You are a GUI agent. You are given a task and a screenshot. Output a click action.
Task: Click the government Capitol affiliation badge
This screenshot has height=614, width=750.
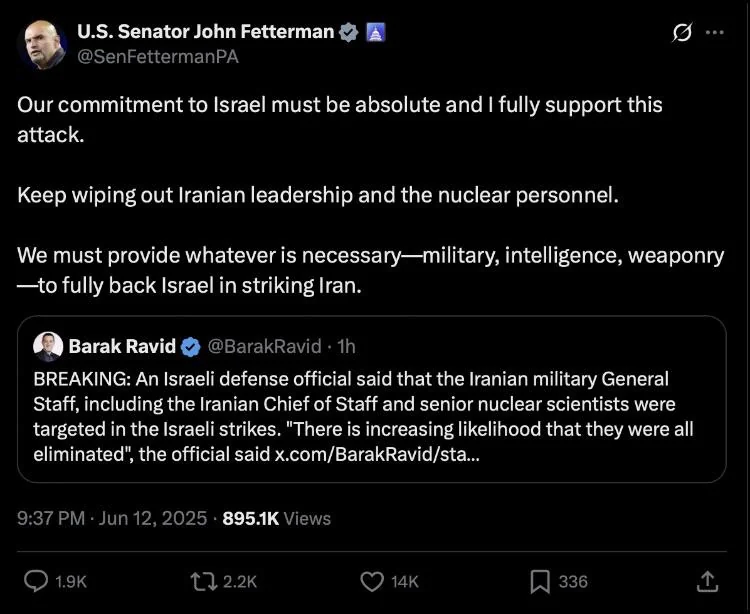(375, 33)
